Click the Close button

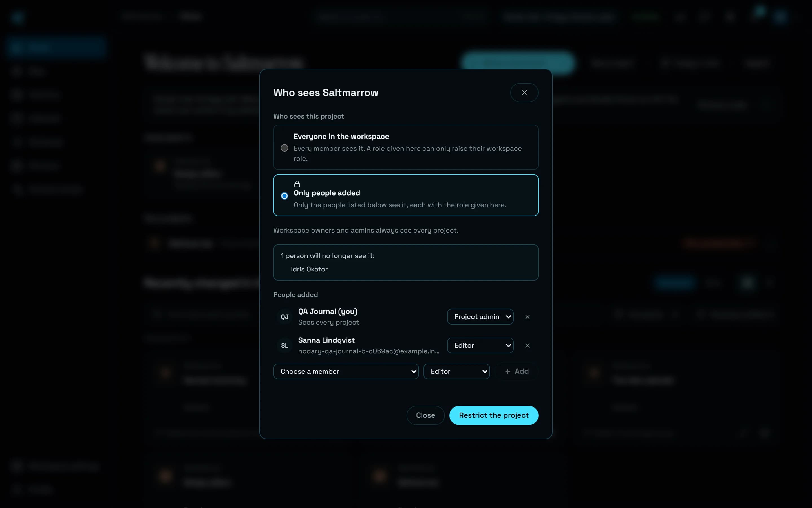click(x=425, y=415)
